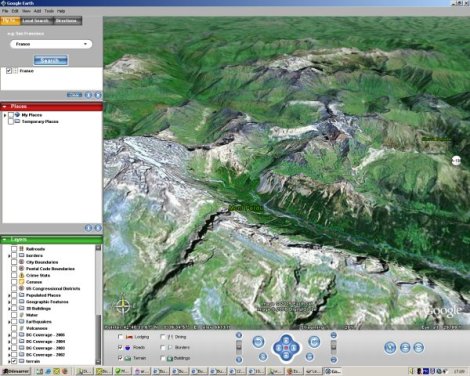
Task: Check the My Places checkbox
Action: [x=11, y=115]
